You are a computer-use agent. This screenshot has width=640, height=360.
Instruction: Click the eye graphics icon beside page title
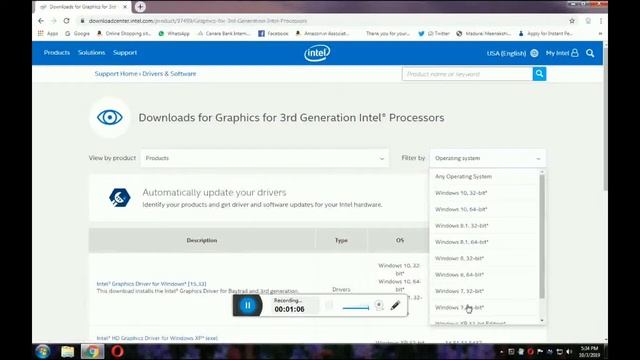point(109,118)
